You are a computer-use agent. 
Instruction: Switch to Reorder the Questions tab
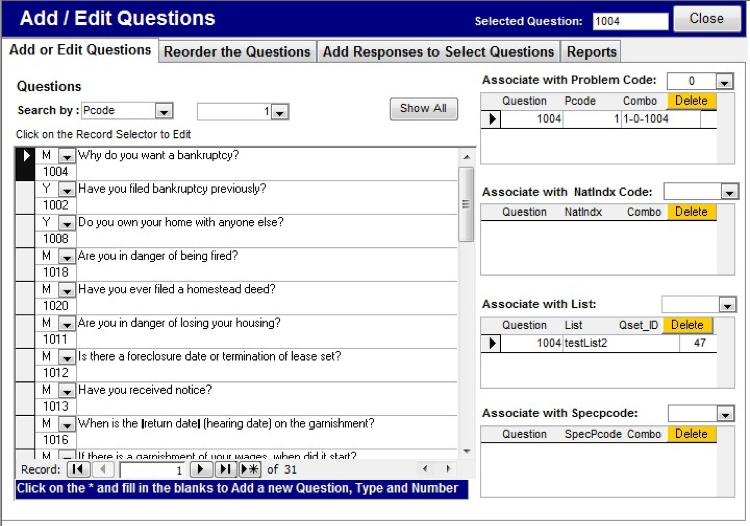tap(237, 52)
